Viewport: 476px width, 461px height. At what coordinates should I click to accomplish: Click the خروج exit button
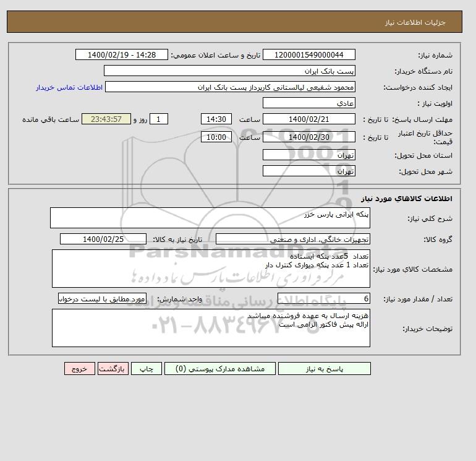click(80, 369)
